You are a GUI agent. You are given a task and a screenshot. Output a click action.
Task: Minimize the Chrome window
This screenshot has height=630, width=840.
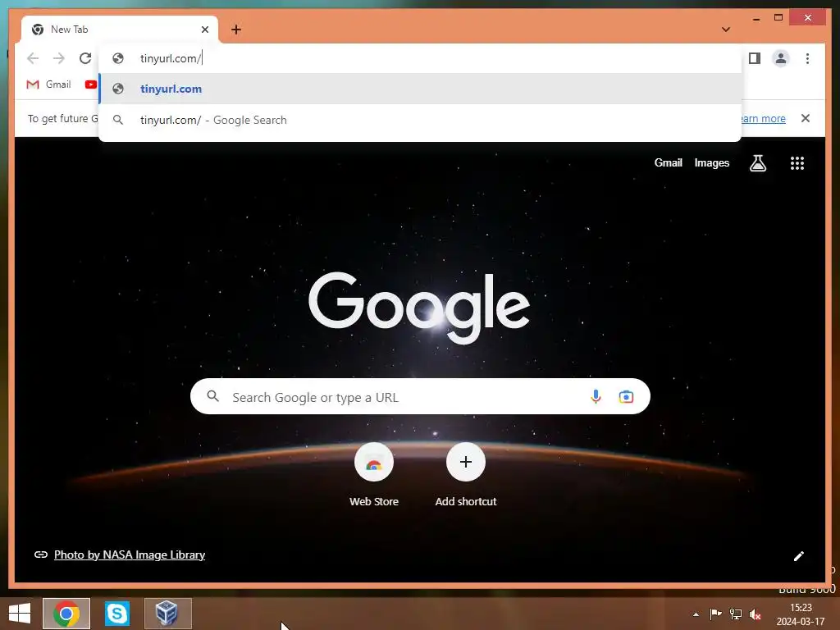click(x=756, y=18)
